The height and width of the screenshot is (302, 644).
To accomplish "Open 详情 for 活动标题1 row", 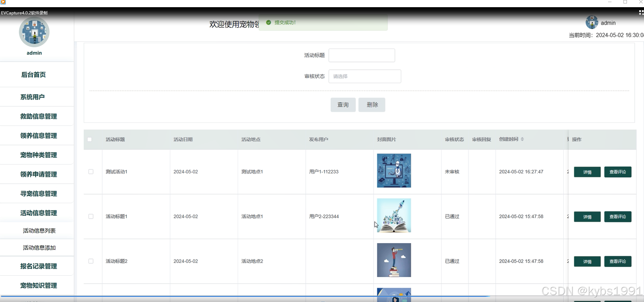I will (587, 217).
